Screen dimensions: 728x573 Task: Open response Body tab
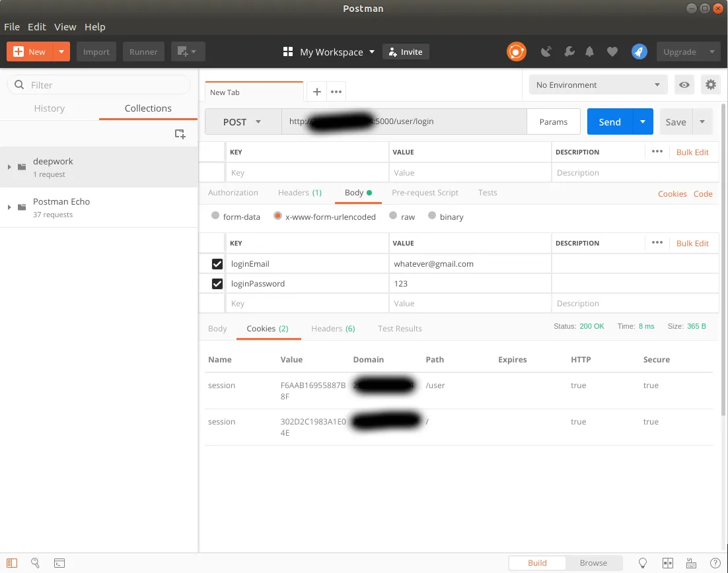[217, 329]
